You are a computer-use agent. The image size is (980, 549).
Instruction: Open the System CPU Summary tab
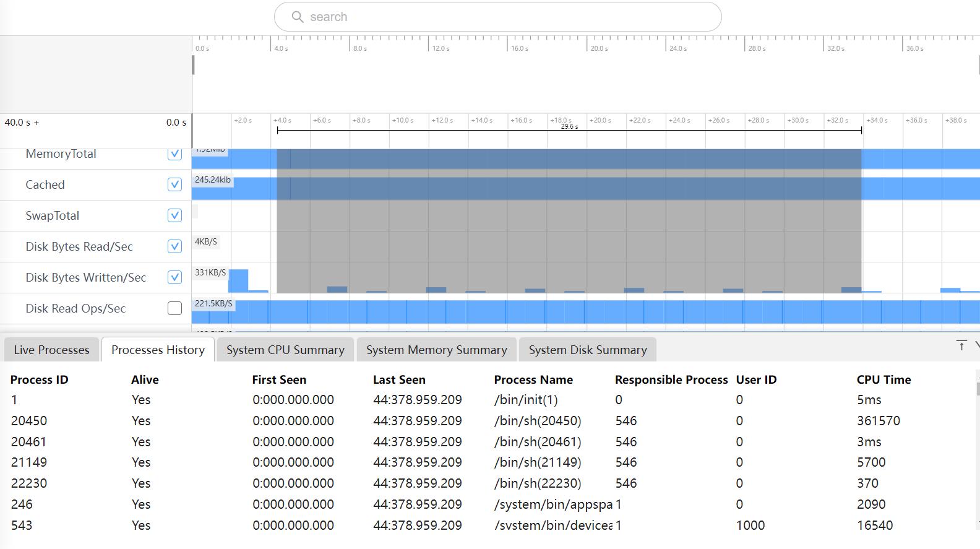[x=285, y=350]
